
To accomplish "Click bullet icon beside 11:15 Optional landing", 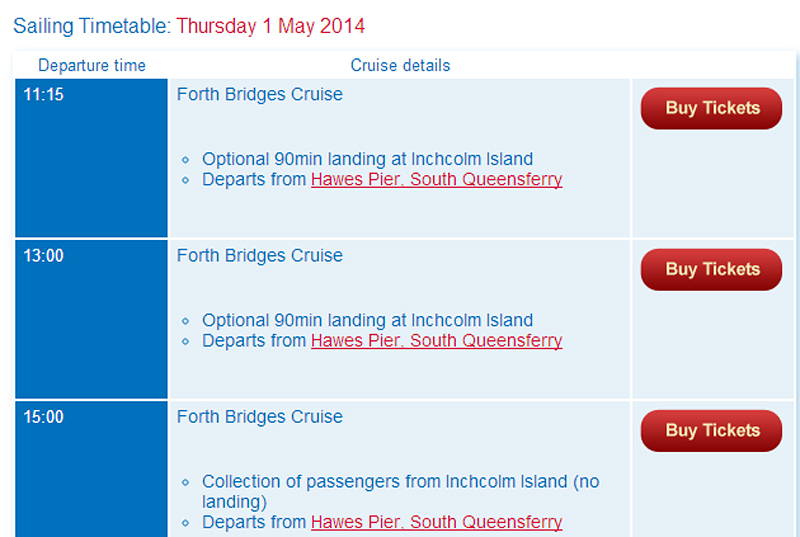I will [x=185, y=160].
